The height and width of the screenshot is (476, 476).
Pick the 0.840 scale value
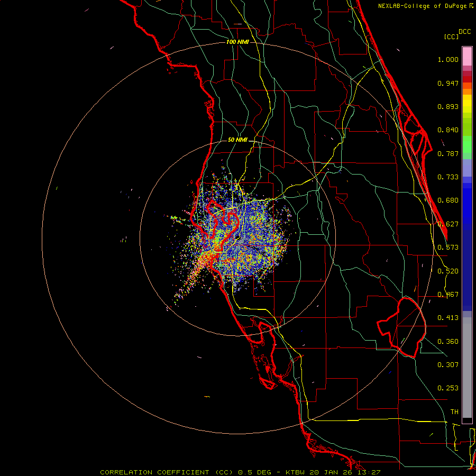tap(448, 130)
